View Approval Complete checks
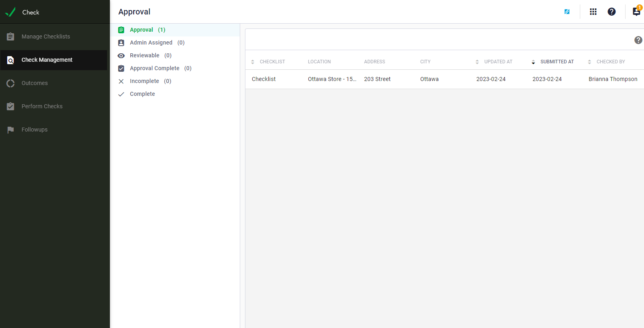The height and width of the screenshot is (328, 644). (x=154, y=68)
